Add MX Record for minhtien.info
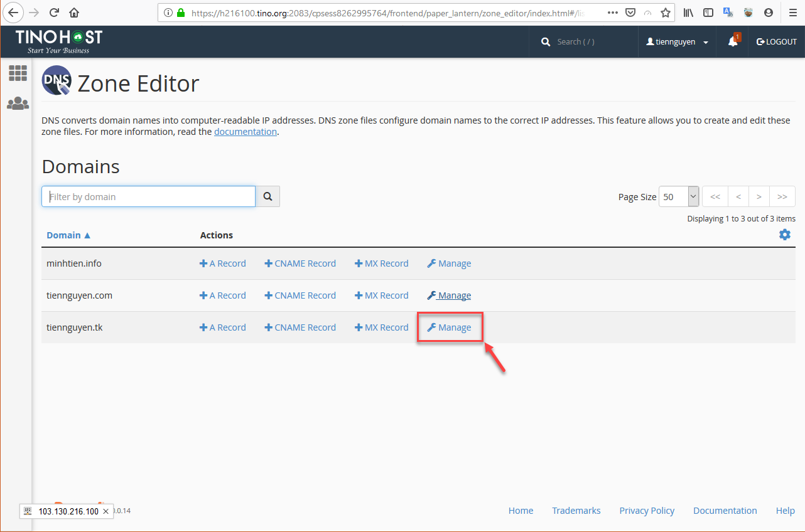The height and width of the screenshot is (532, 805). click(382, 263)
